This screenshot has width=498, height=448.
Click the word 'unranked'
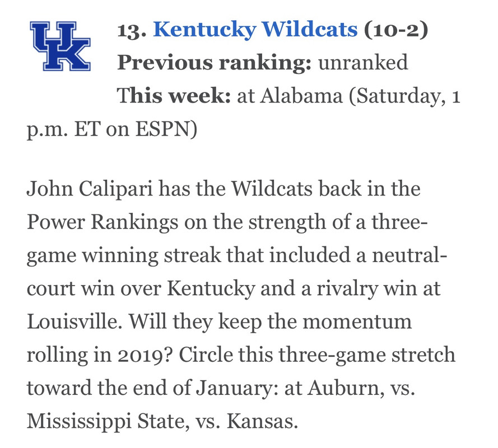(363, 62)
